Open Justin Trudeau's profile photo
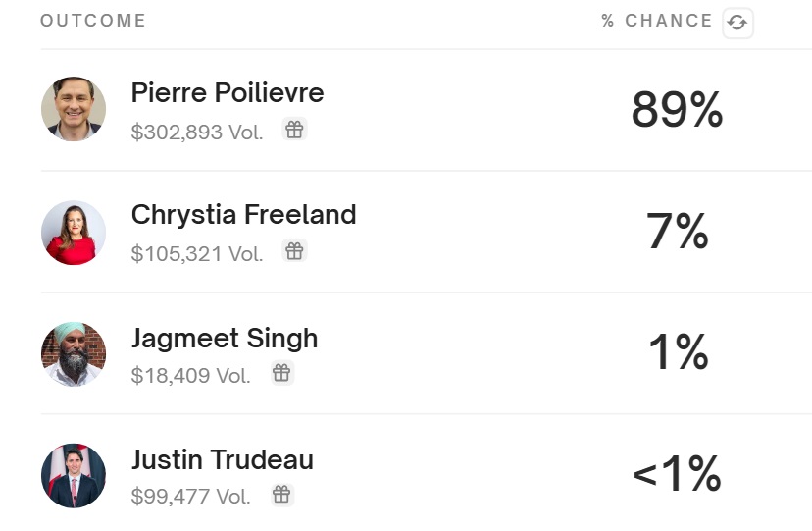The height and width of the screenshot is (531, 812). click(x=74, y=476)
